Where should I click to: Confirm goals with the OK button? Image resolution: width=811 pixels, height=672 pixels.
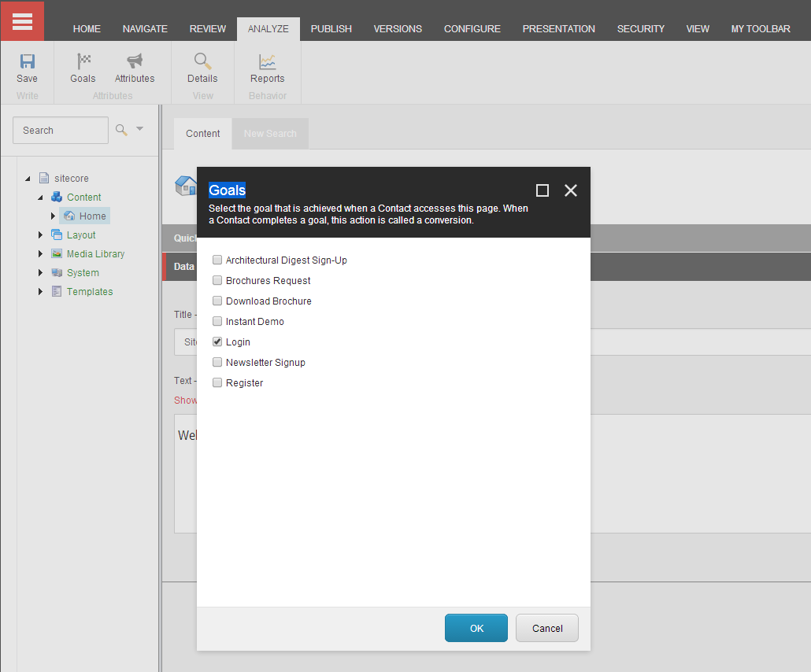[476, 628]
